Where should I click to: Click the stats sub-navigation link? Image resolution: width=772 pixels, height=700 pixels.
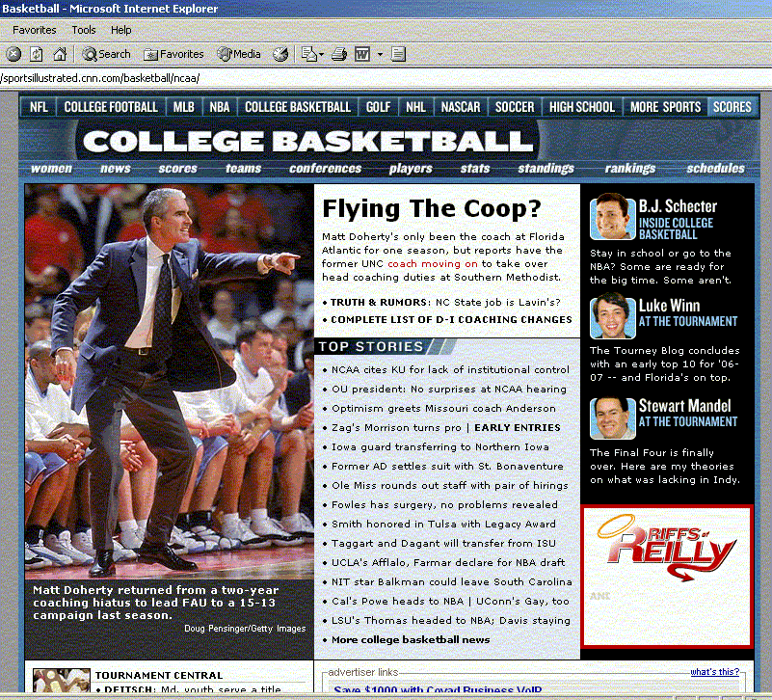[x=475, y=169]
